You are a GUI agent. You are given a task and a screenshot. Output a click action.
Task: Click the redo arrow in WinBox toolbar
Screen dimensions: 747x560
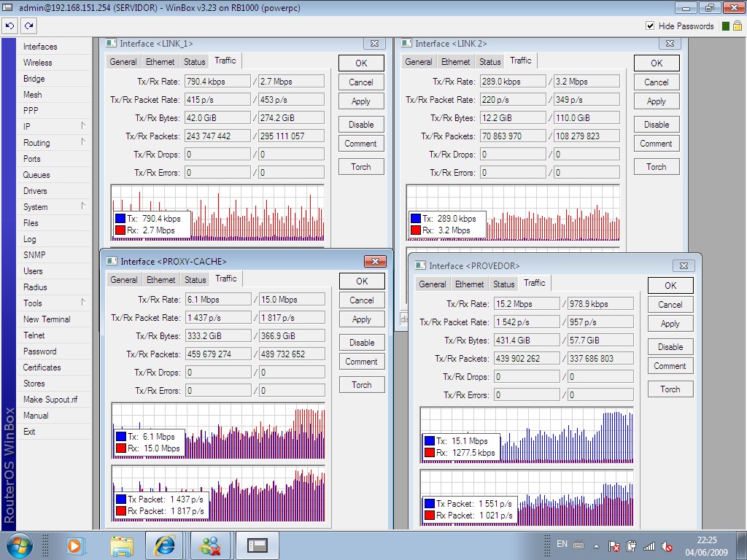(x=28, y=26)
